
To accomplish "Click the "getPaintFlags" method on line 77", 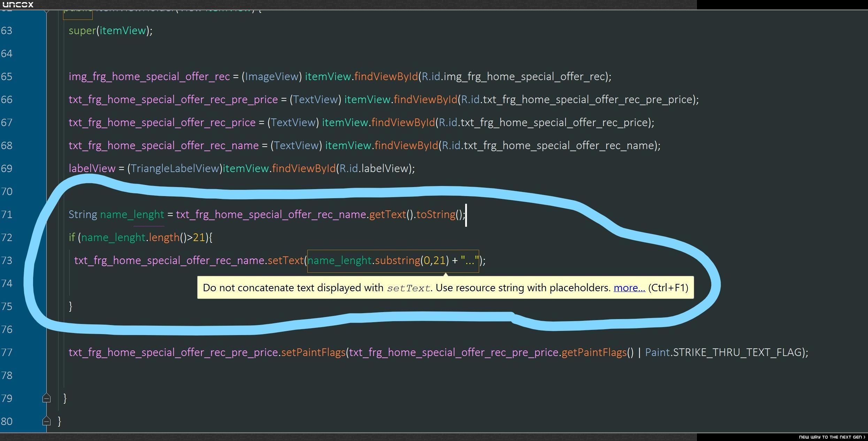I will click(x=594, y=353).
